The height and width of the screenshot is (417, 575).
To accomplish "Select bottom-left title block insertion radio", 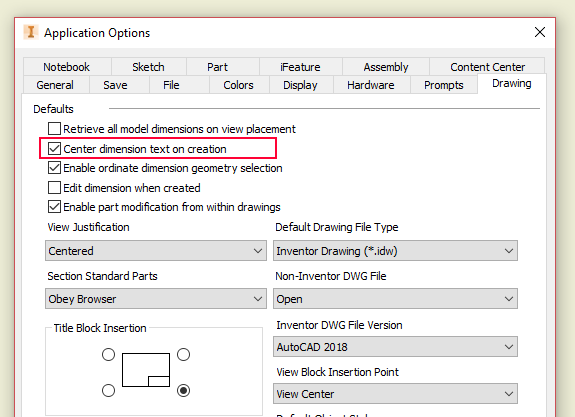I will (x=108, y=390).
